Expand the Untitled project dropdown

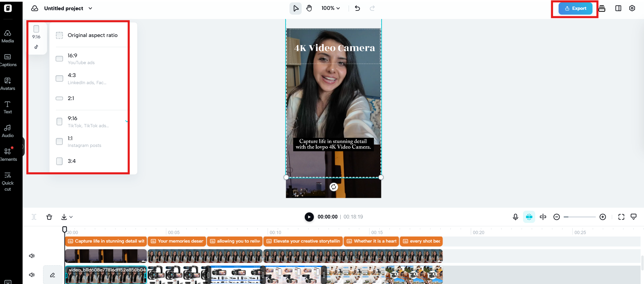pos(90,8)
